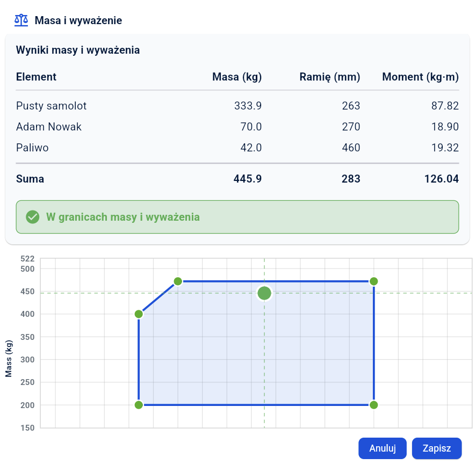Click the moment value 87.82
This screenshot has height=472, width=476.
tap(445, 106)
